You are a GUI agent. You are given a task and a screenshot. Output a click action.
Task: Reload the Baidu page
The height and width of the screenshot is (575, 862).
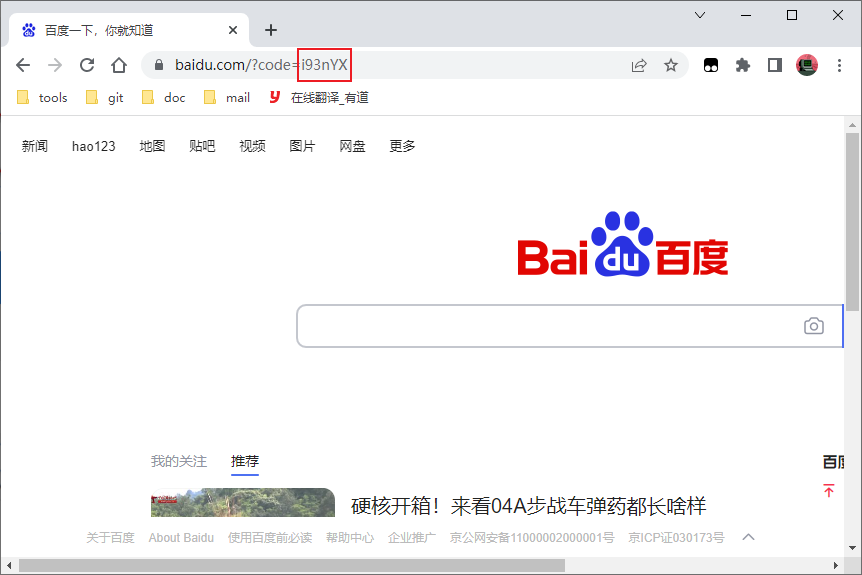(87, 65)
